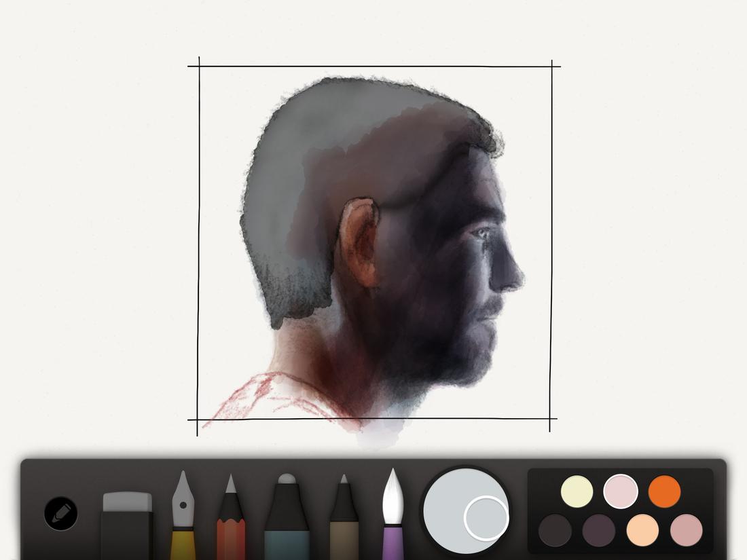Pick the red Sketch pencil tool
The height and width of the screenshot is (560, 747).
(x=232, y=523)
